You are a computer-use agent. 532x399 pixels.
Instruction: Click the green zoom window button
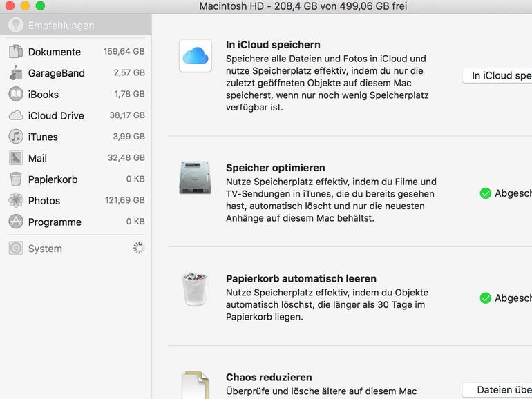click(x=40, y=6)
